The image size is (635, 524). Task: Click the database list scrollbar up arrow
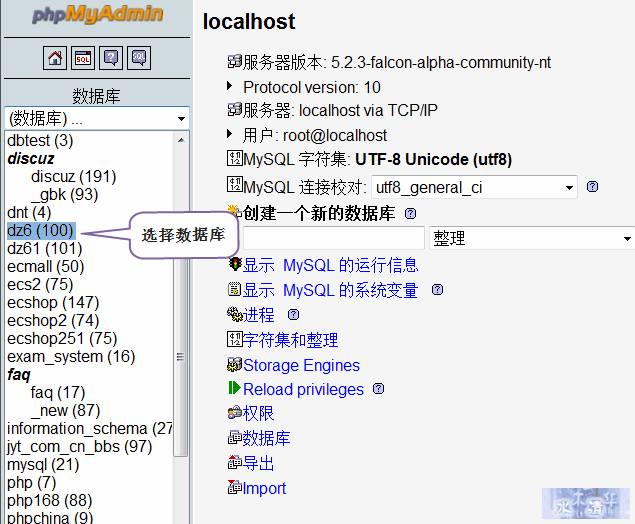coord(181,140)
